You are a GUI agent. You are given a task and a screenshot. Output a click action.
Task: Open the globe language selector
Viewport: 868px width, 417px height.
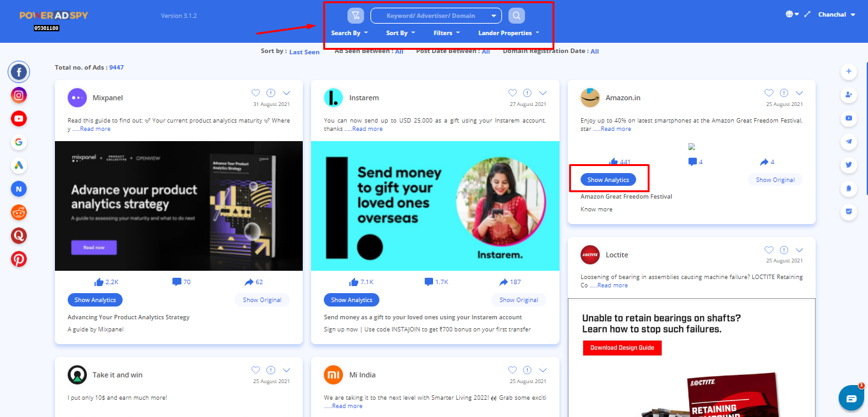pyautogui.click(x=792, y=14)
